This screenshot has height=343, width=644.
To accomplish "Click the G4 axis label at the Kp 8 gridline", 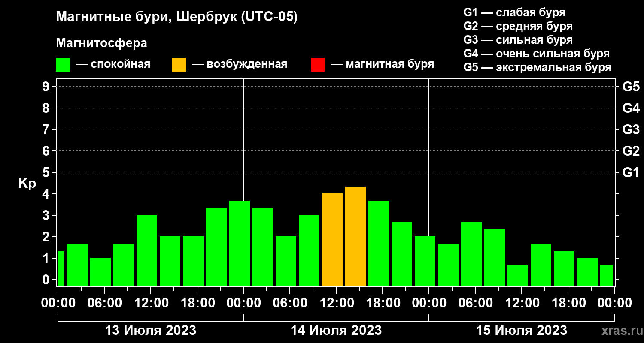I will pyautogui.click(x=631, y=108).
